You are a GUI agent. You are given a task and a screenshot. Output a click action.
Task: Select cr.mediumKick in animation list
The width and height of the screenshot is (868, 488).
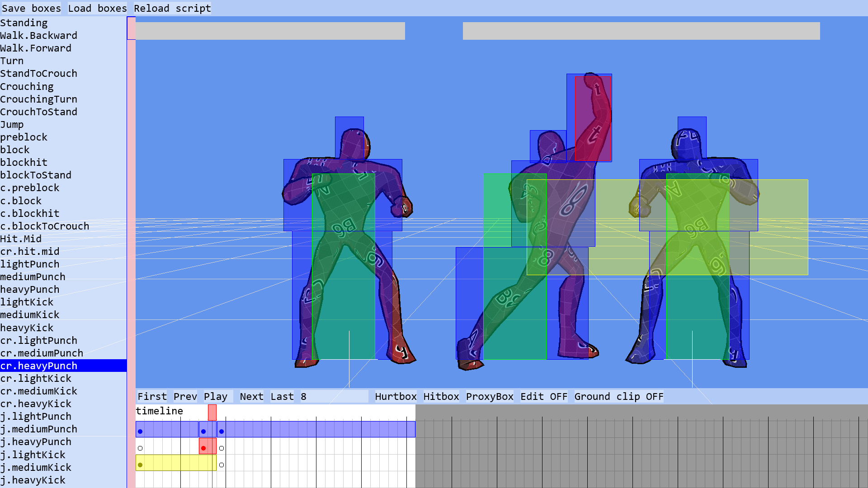coord(38,391)
